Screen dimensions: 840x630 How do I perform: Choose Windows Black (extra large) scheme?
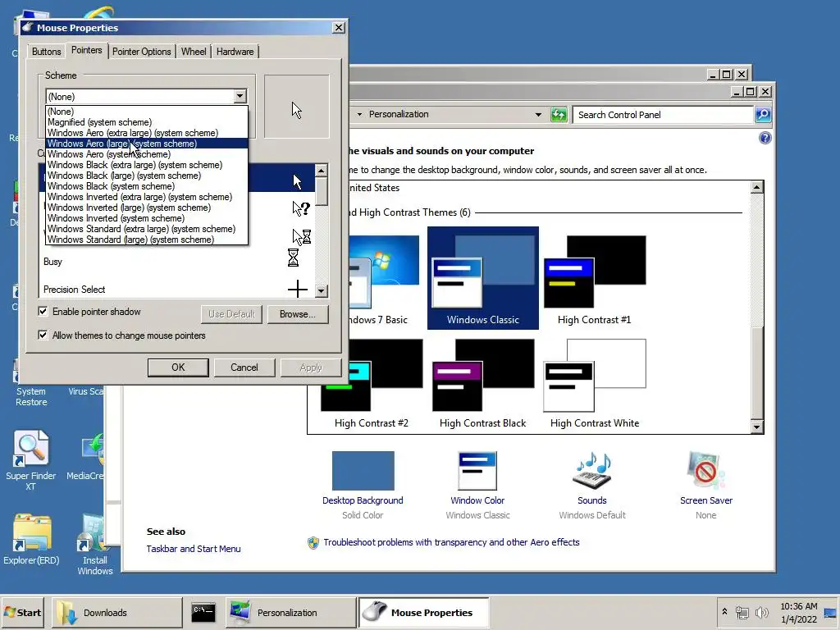(x=146, y=165)
